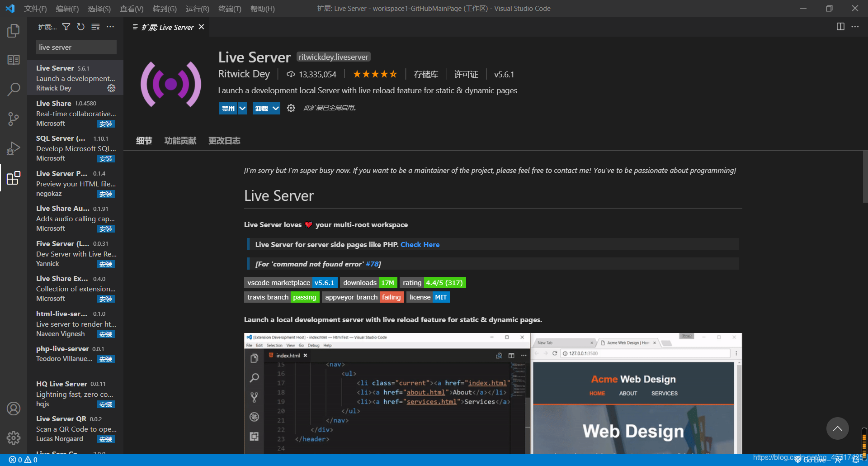Click the README demo screenshot
This screenshot has height=466, width=868.
pos(493,393)
